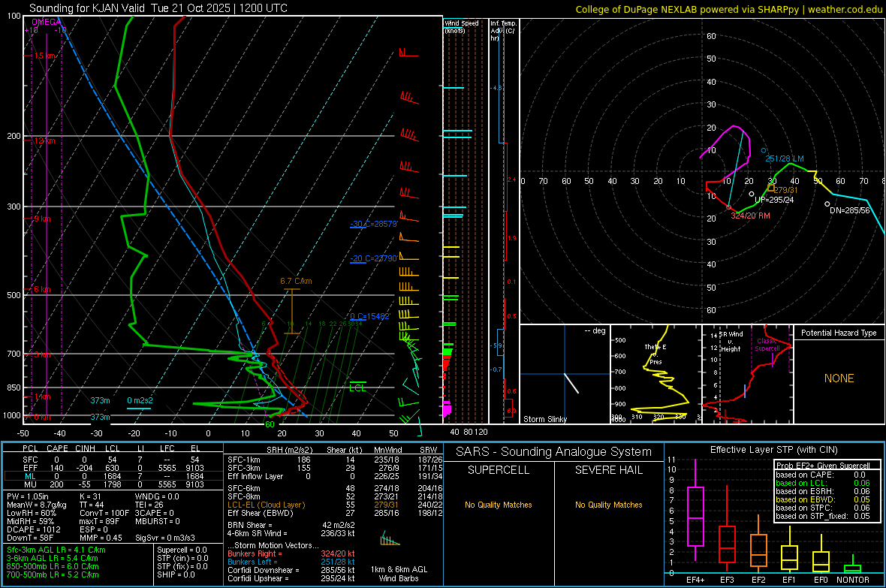Select the '9 km' height marker
Image resolution: width=886 pixels, height=588 pixels.
(42, 219)
